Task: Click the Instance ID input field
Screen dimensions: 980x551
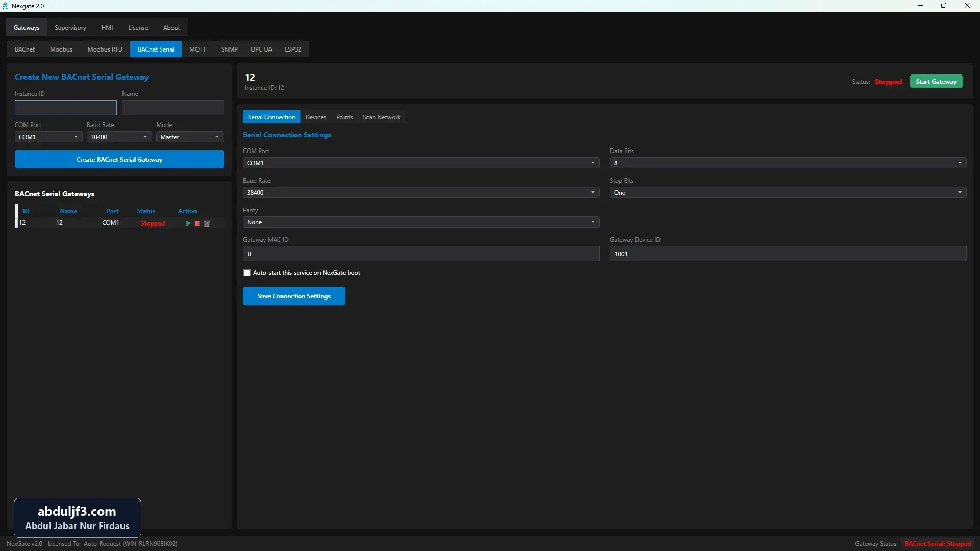Action: (66, 108)
